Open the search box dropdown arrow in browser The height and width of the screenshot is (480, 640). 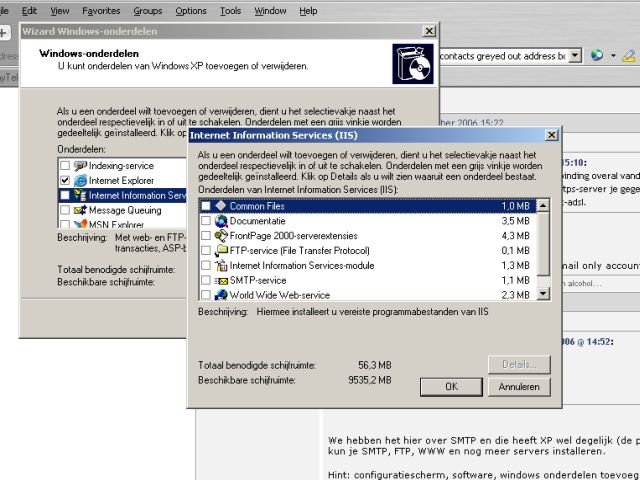coord(575,56)
